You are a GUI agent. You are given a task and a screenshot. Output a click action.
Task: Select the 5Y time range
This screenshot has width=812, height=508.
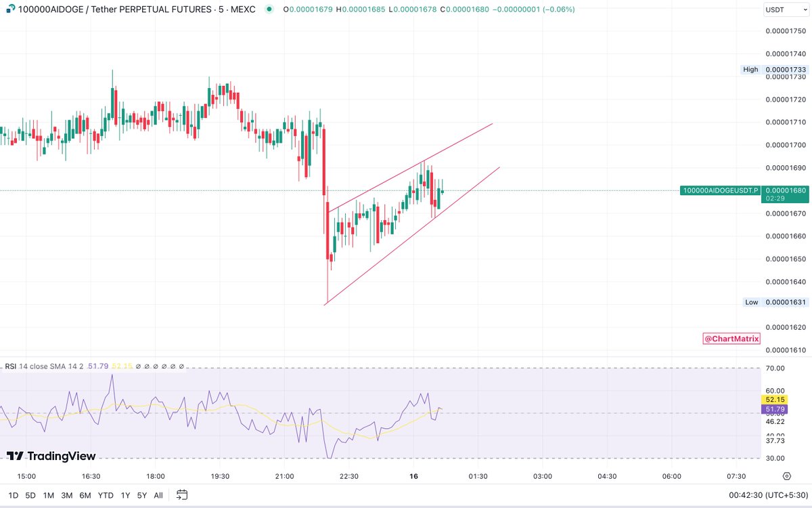[141, 495]
